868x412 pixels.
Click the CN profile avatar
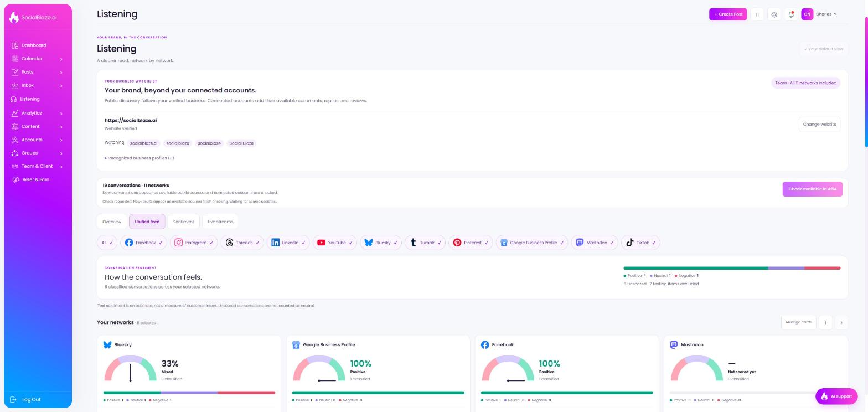click(807, 14)
